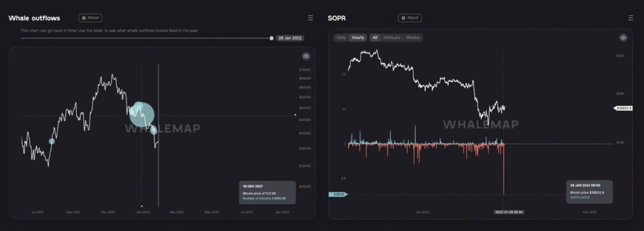The height and width of the screenshot is (231, 644).
Task: Open the SOPR panel hamburger menu
Action: 630,18
